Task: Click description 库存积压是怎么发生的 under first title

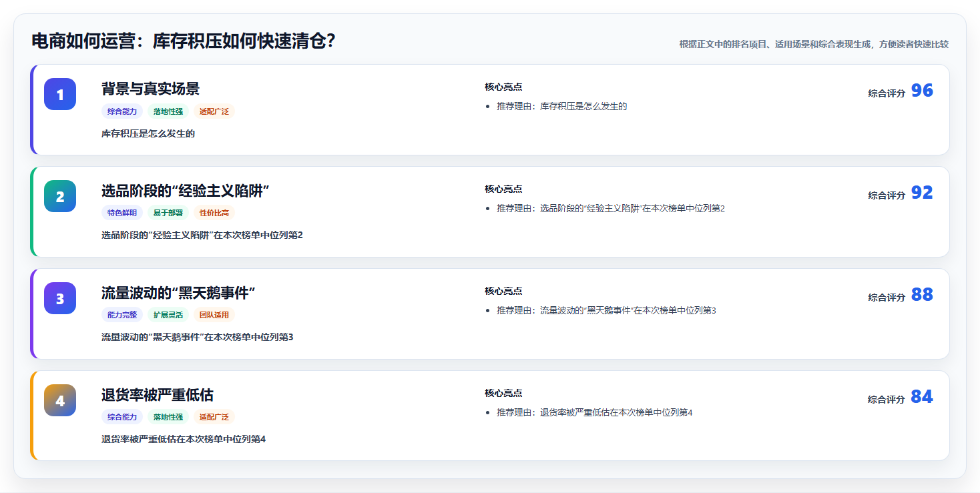Action: (148, 133)
